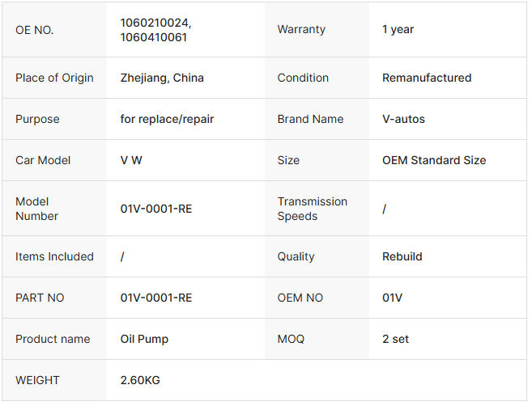Click the '2.60KG' weight value
This screenshot has height=406, width=532.
click(141, 381)
